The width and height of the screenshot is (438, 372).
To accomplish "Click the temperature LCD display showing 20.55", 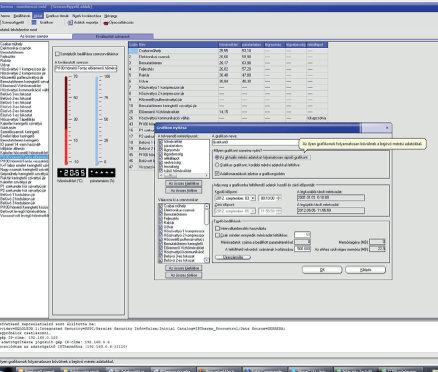I will (71, 173).
